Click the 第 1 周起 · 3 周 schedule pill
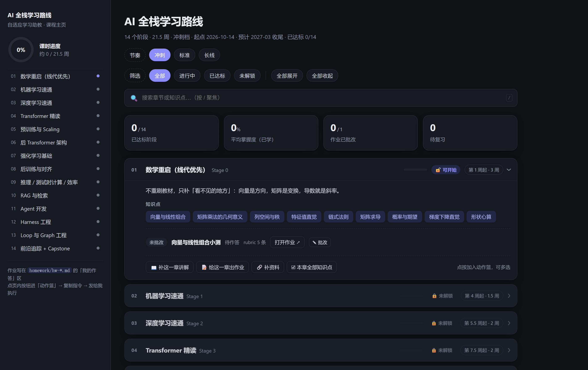 [484, 170]
